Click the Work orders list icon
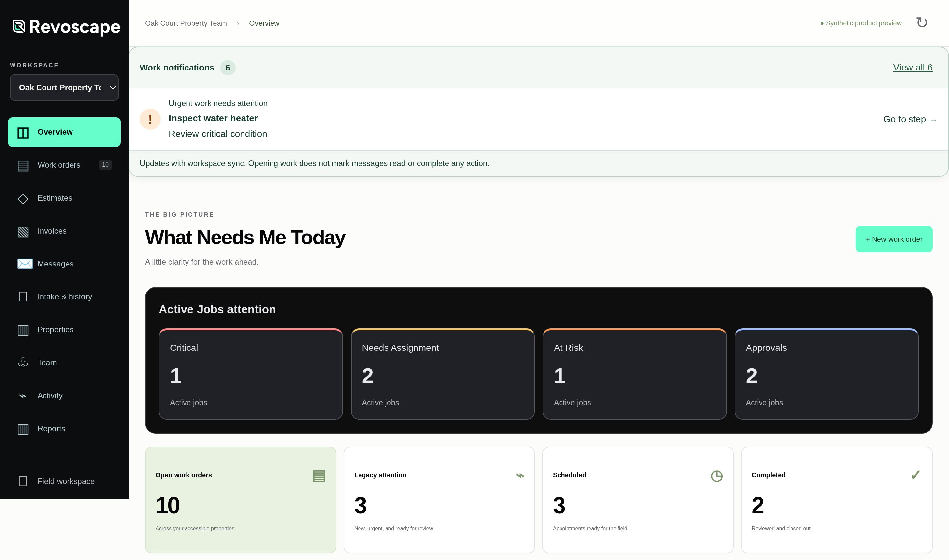This screenshot has height=560, width=949. 23,166
